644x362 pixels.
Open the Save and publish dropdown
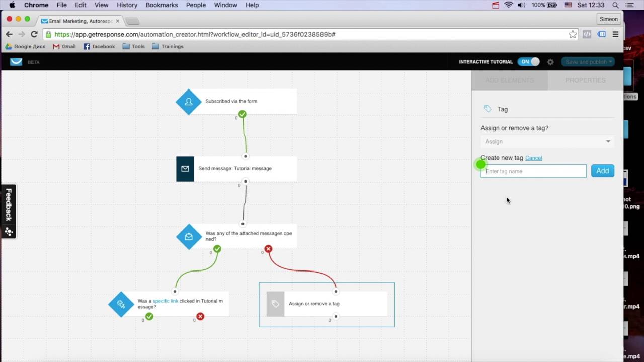[x=588, y=62]
